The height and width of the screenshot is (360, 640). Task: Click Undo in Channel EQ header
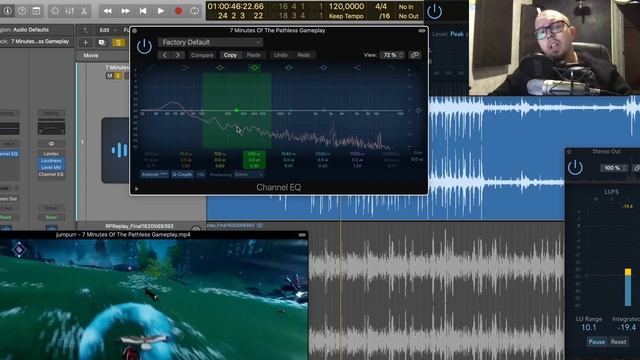(x=281, y=55)
